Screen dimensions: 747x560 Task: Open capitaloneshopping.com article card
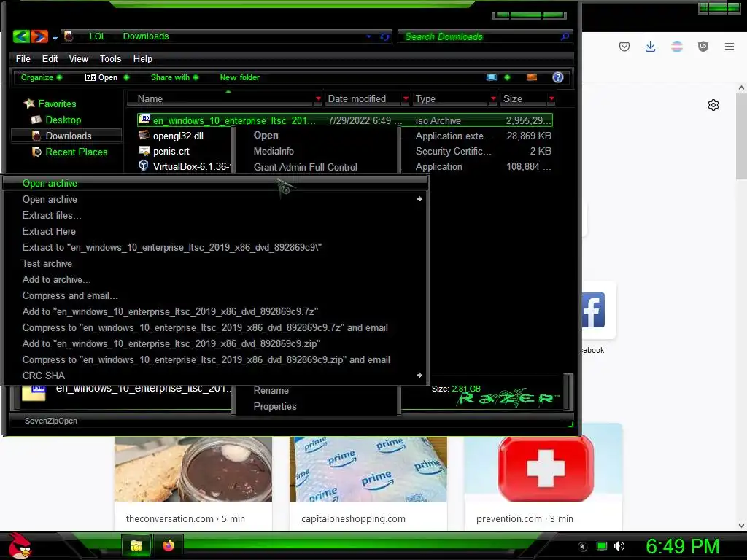pos(368,482)
